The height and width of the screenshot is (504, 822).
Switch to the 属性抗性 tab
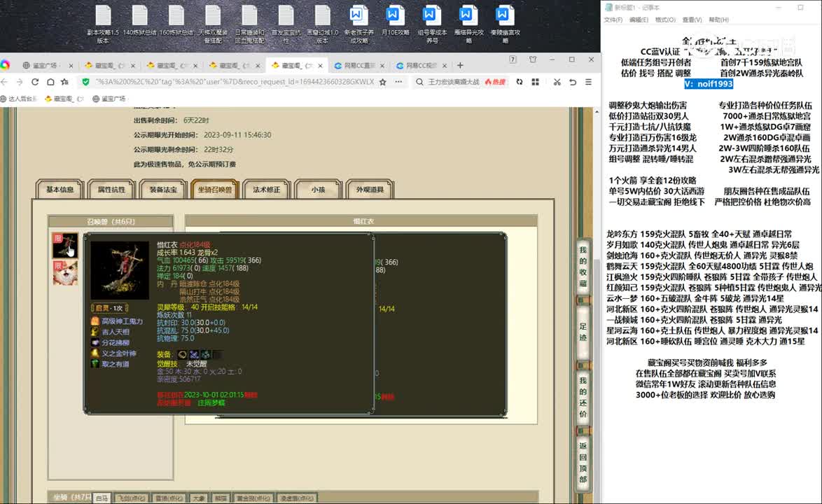pyautogui.click(x=111, y=190)
